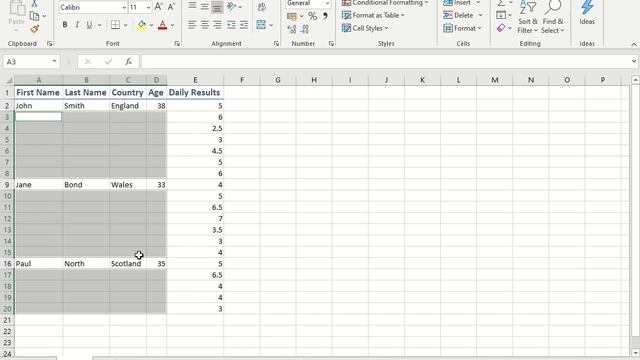Apply the Borders icon

click(x=116, y=25)
